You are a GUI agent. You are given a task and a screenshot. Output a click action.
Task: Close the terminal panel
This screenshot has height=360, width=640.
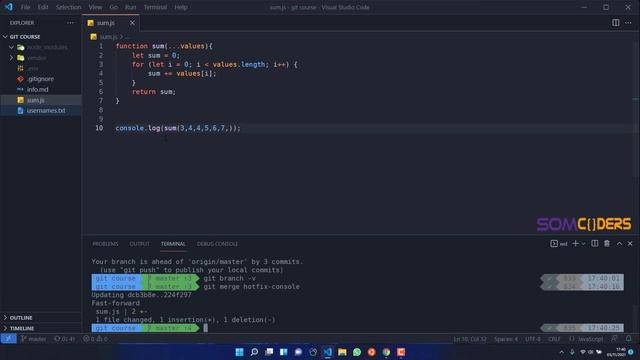click(630, 244)
